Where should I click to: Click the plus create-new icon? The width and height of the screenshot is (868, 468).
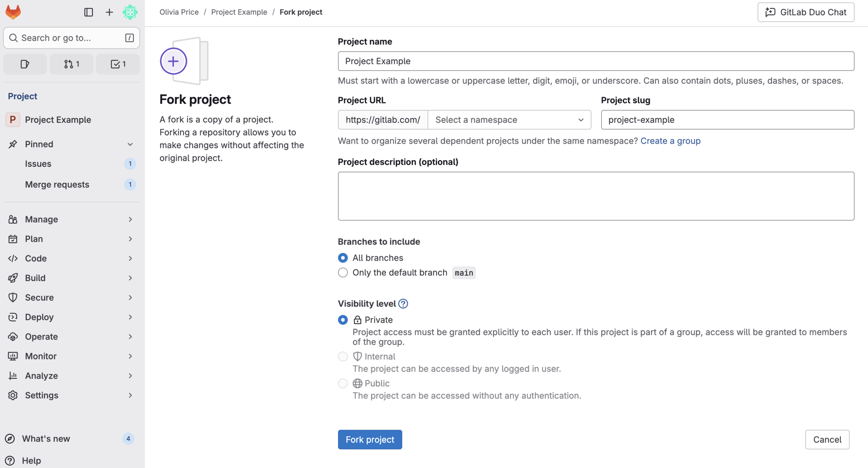coord(109,12)
